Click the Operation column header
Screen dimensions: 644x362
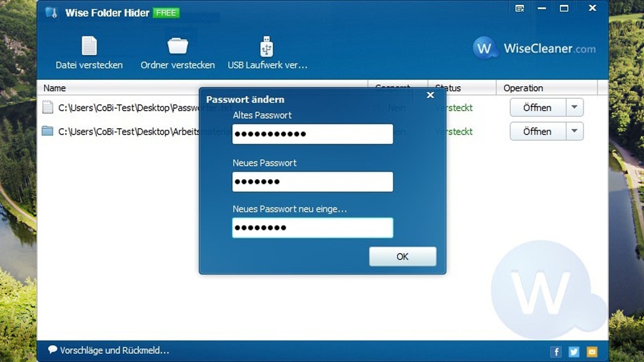[x=523, y=88]
